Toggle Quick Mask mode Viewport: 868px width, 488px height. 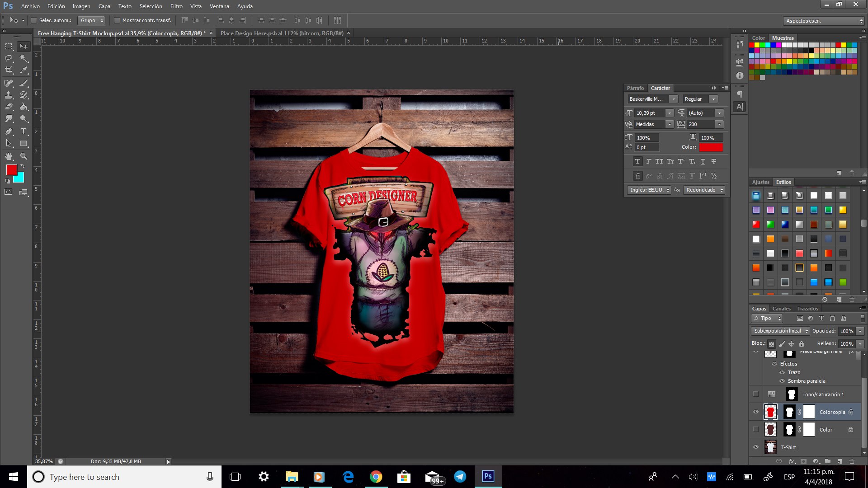coord(9,192)
